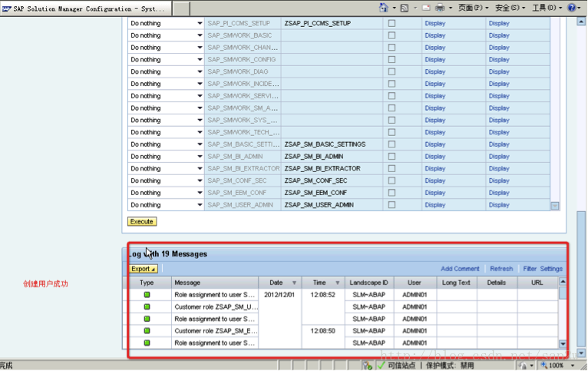
Task: Click the Log with 19 Messages title
Action: coord(167,254)
